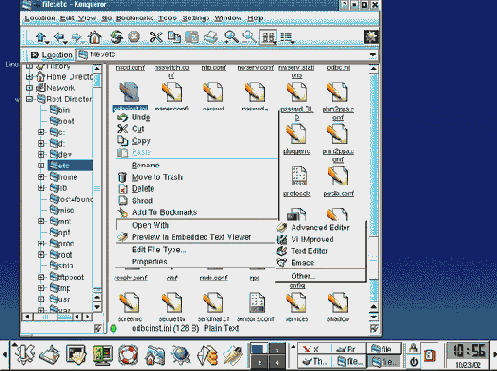Image resolution: width=497 pixels, height=371 pixels.
Task: Zoom out with the magnifier minus icon
Action: [x=249, y=37]
